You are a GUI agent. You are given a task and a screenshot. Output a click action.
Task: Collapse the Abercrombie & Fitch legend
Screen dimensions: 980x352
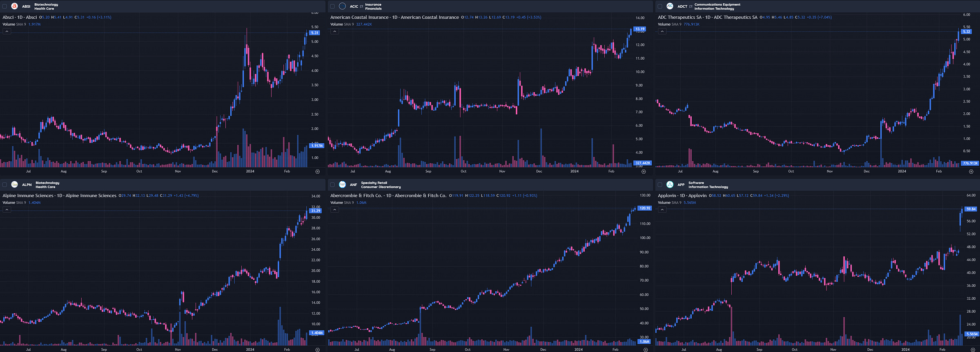pos(334,209)
